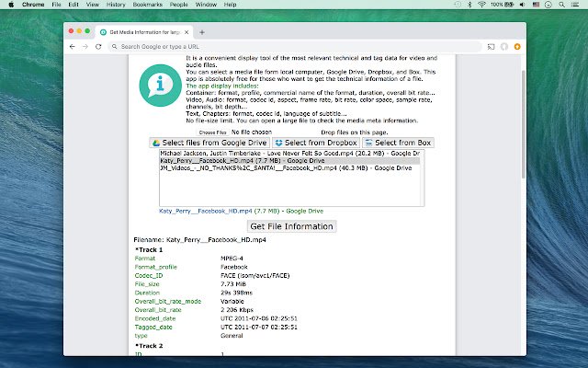The height and width of the screenshot is (368, 588).
Task: Go back to the previous page
Action: coord(72,47)
